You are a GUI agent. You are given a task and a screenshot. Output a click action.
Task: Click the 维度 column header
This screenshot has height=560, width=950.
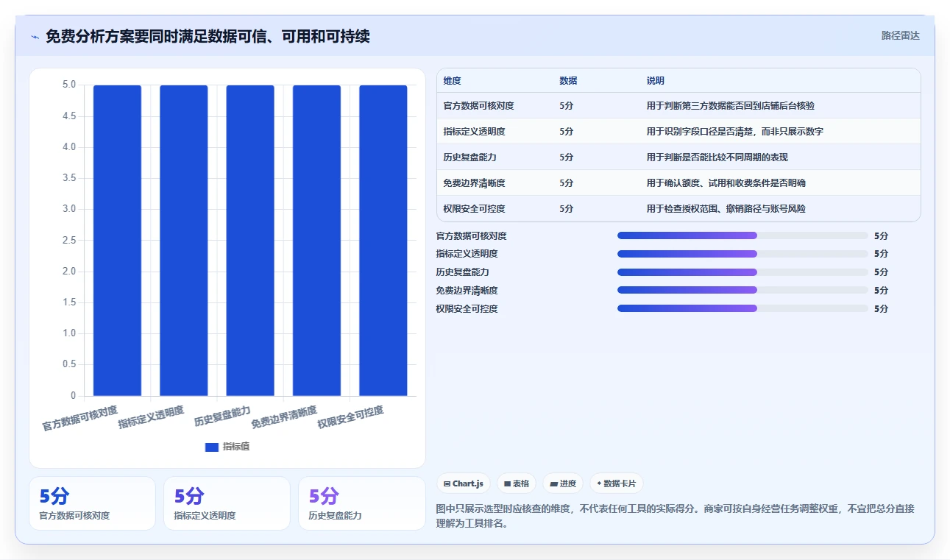(453, 81)
